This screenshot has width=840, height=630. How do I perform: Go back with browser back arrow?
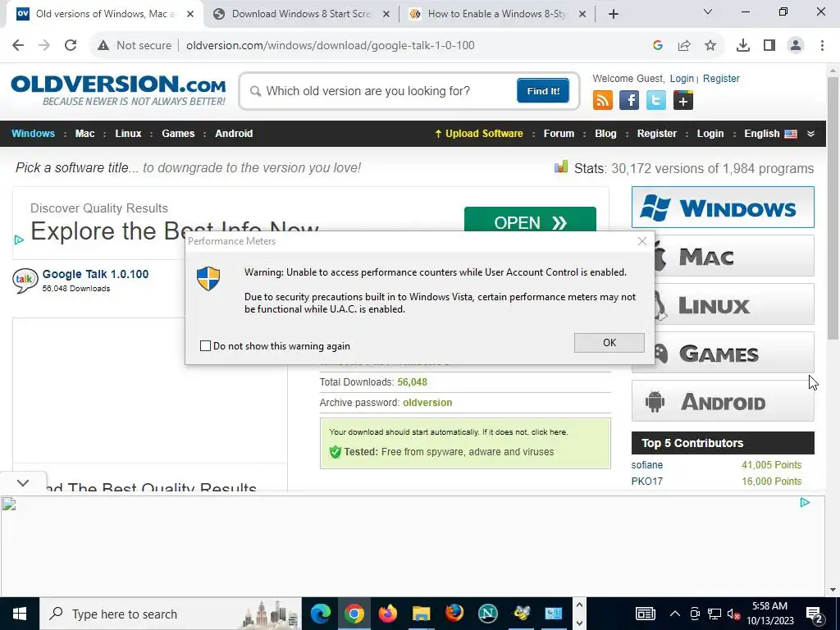point(18,45)
